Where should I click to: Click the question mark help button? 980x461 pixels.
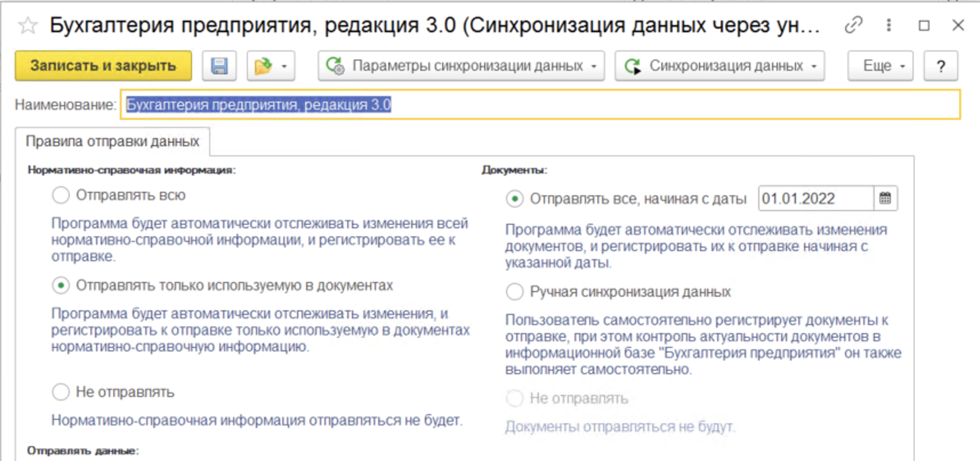(x=941, y=66)
